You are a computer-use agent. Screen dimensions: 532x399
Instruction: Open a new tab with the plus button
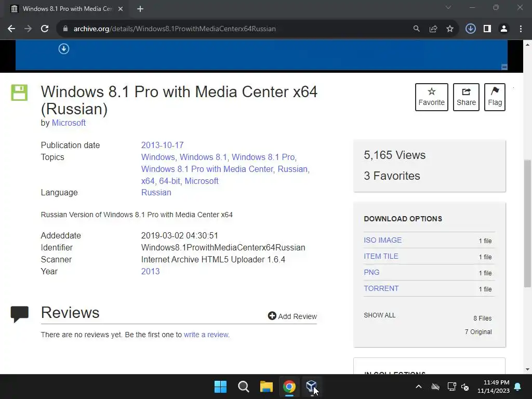140,9
